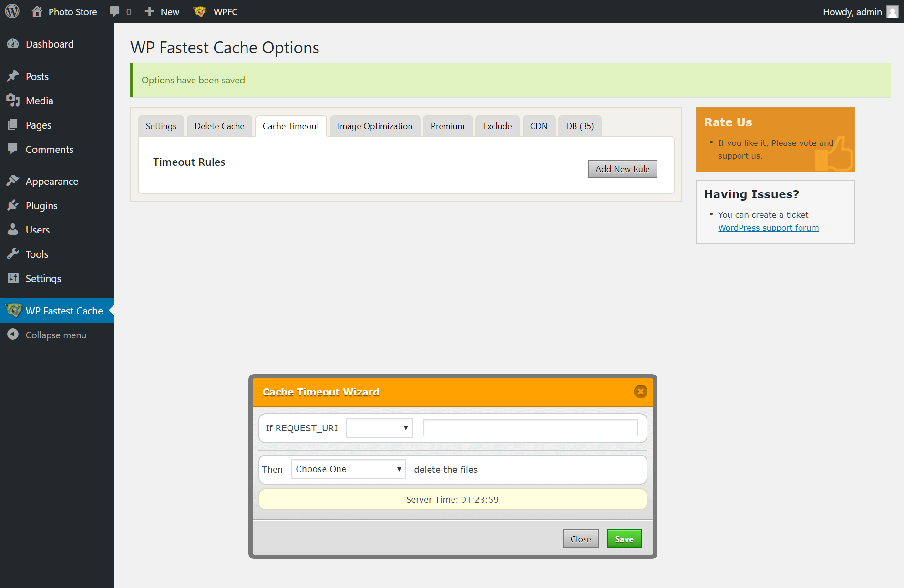Click the thumbs-up icon in Rate Us
Image resolution: width=904 pixels, height=588 pixels.
(834, 153)
